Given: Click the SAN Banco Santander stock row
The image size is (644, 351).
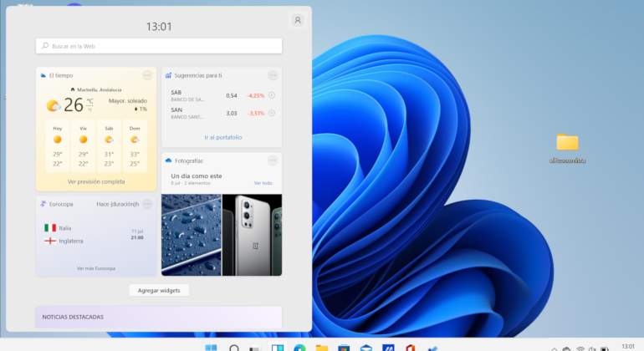Looking at the screenshot, I should 222,114.
